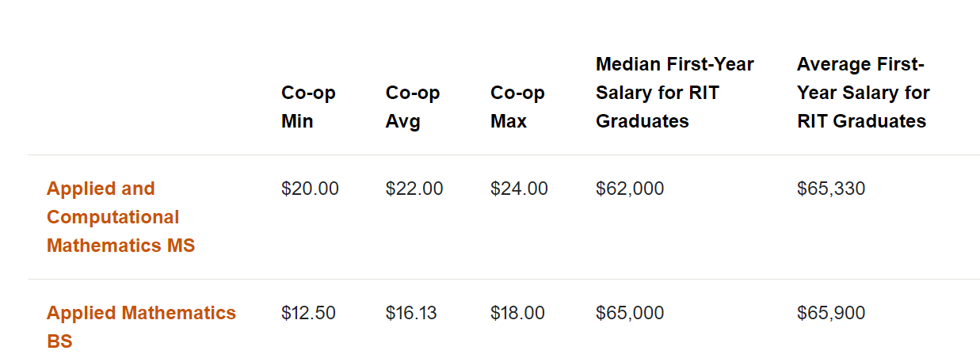Select the $62,000 median salary cell

(x=630, y=189)
